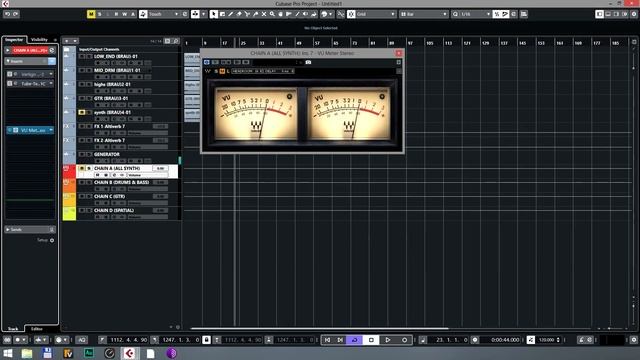The image size is (640, 360).
Task: Toggle mute on synth (BRAU)4-01 track
Action: pos(82,112)
